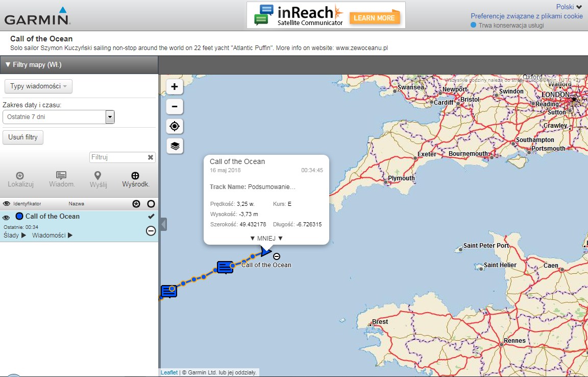
Task: Click the 00:34:45 time in popup
Action: click(x=312, y=171)
